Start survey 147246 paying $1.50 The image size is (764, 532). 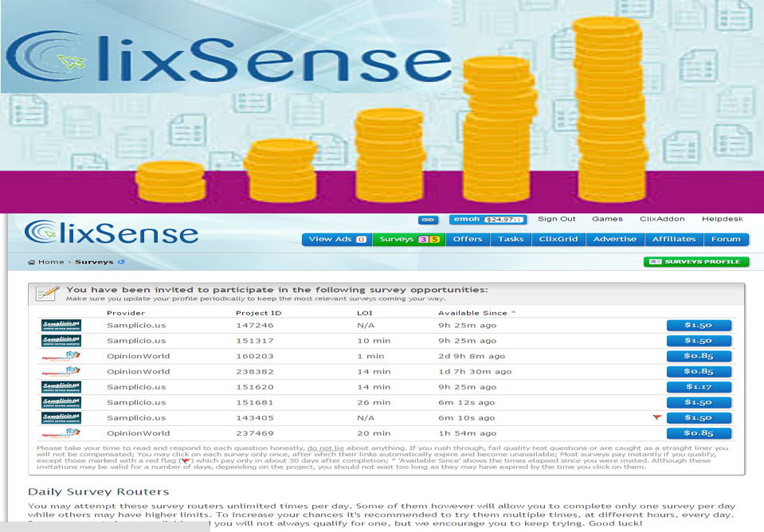point(699,326)
